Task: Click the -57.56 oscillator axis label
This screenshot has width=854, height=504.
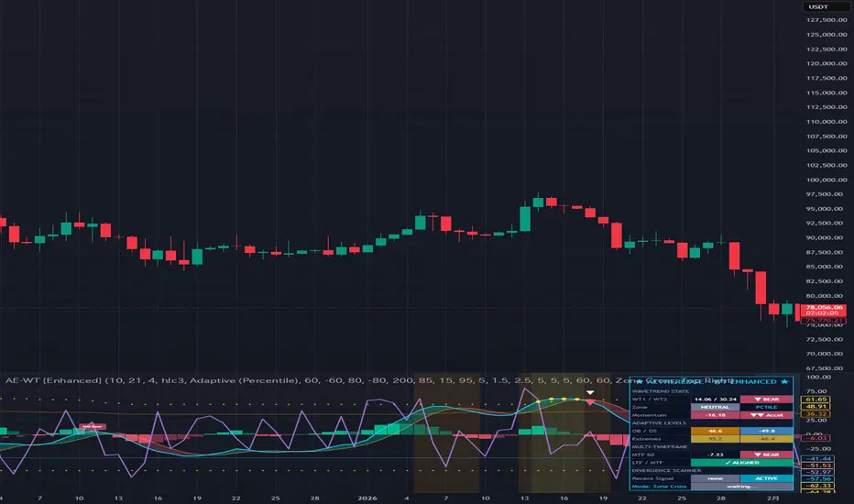Action: point(818,479)
